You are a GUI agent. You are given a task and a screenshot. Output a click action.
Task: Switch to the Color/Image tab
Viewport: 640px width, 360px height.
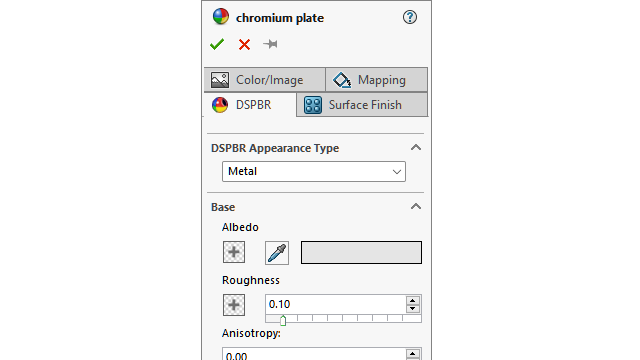pos(264,80)
